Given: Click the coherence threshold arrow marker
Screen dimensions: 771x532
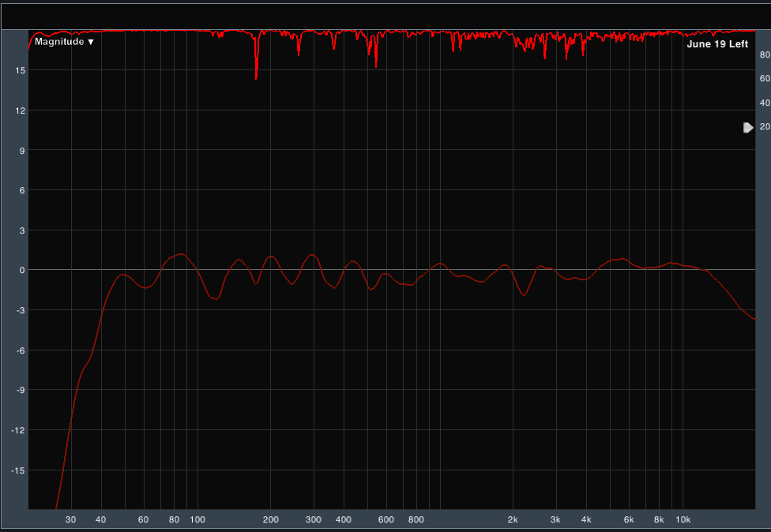Looking at the screenshot, I should click(x=748, y=127).
